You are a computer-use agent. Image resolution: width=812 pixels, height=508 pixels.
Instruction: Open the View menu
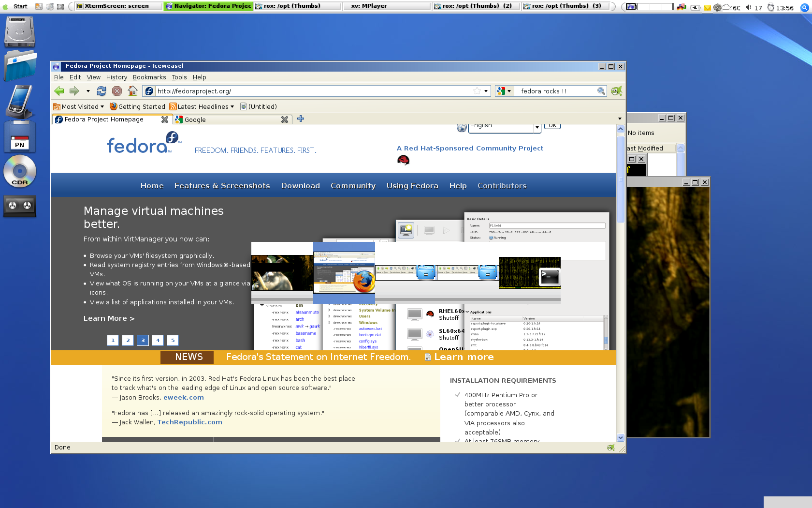click(93, 77)
